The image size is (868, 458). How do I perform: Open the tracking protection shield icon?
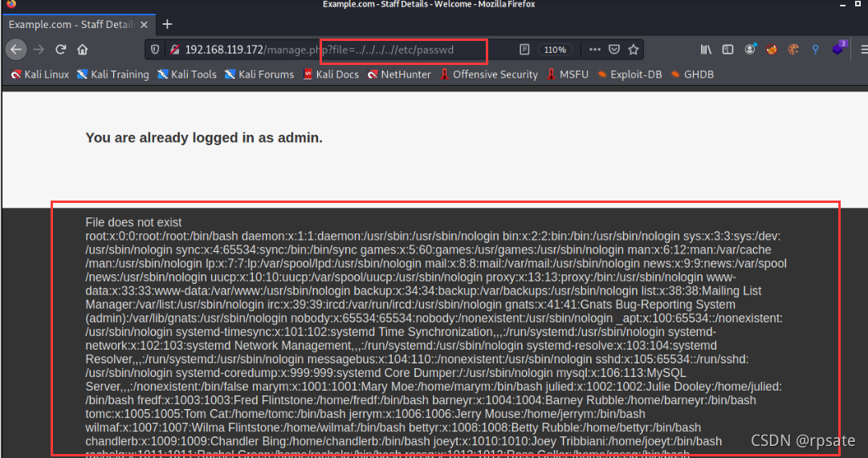[x=156, y=50]
